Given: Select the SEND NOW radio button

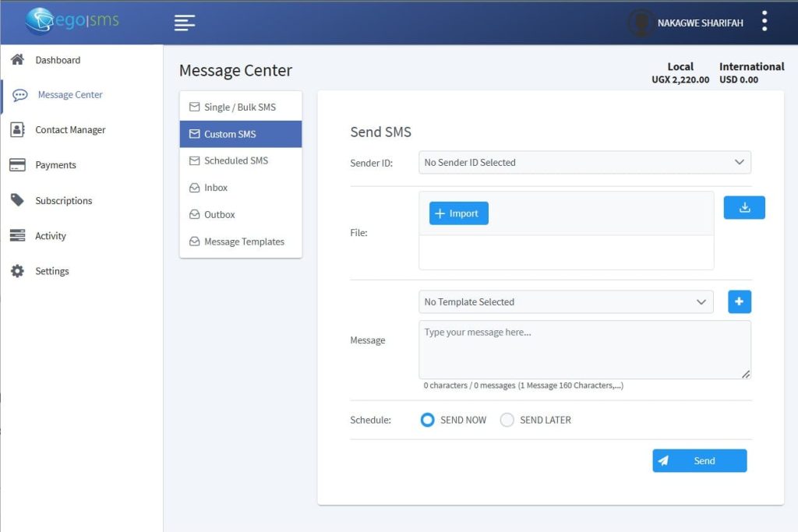Looking at the screenshot, I should pyautogui.click(x=427, y=420).
